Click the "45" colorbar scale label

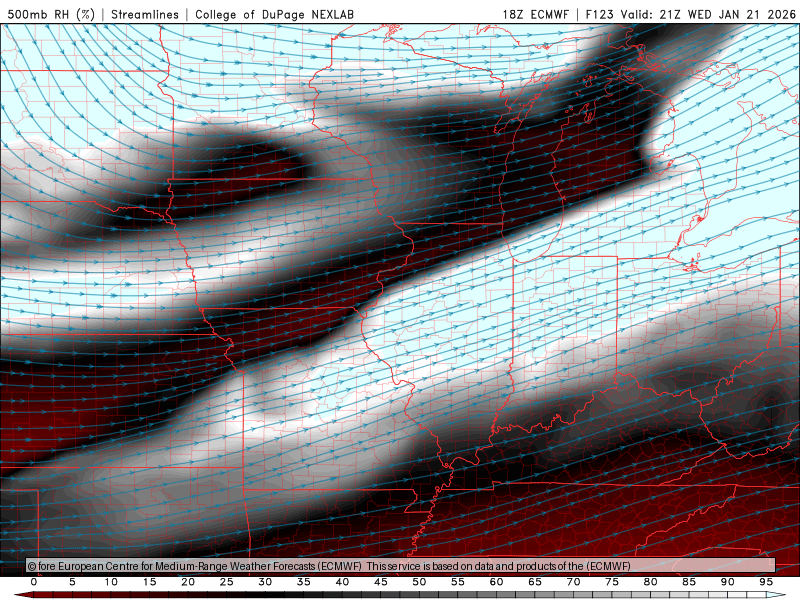tap(381, 582)
